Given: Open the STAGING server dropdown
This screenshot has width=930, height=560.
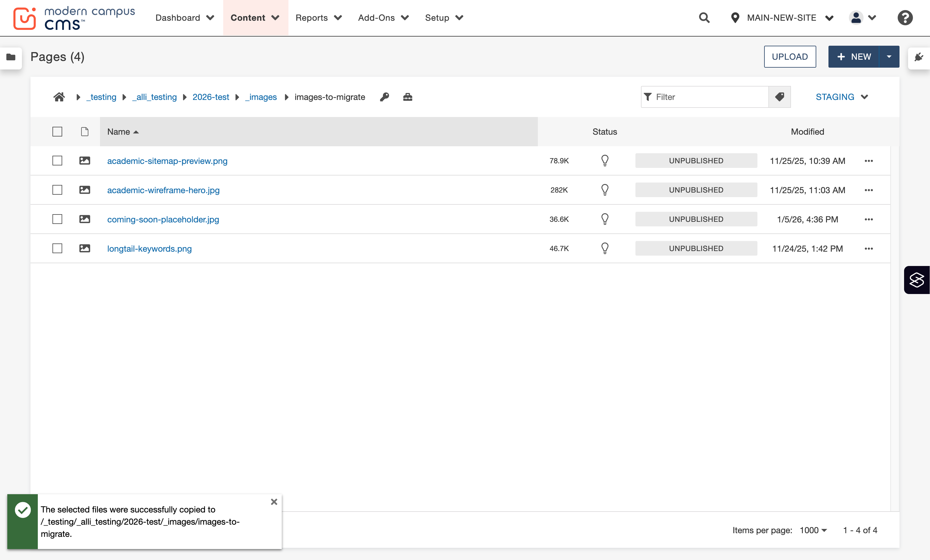Looking at the screenshot, I should coord(842,97).
